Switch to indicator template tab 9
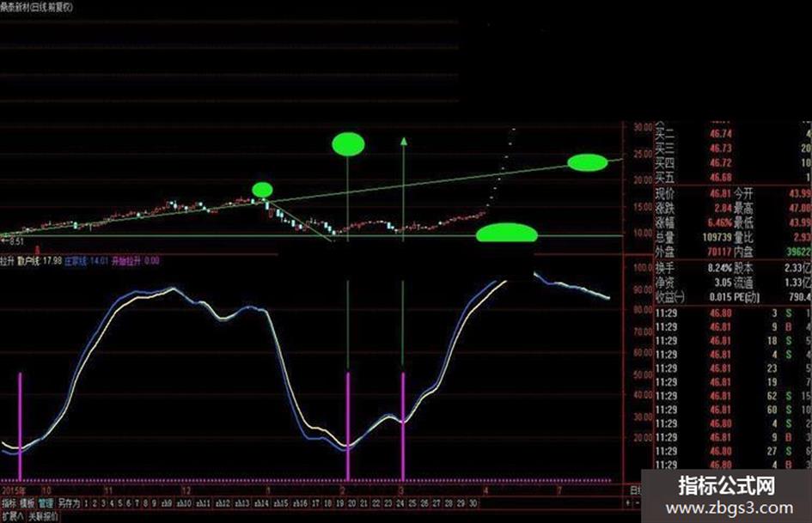The width and height of the screenshot is (812, 523). click(x=154, y=503)
